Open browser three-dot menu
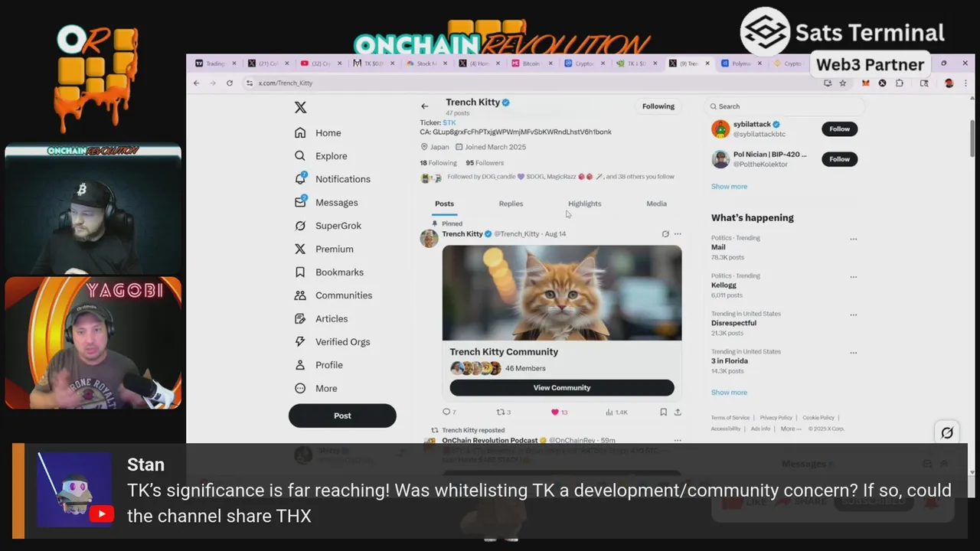980x551 pixels. point(965,83)
